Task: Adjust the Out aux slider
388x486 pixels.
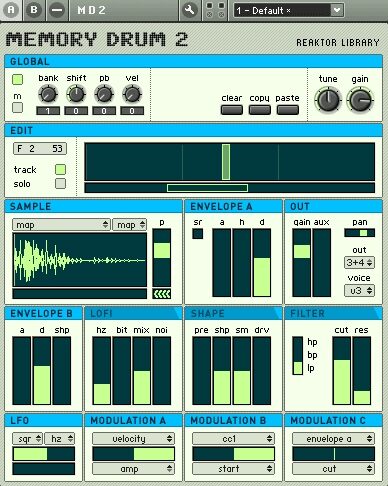Action: (322, 262)
